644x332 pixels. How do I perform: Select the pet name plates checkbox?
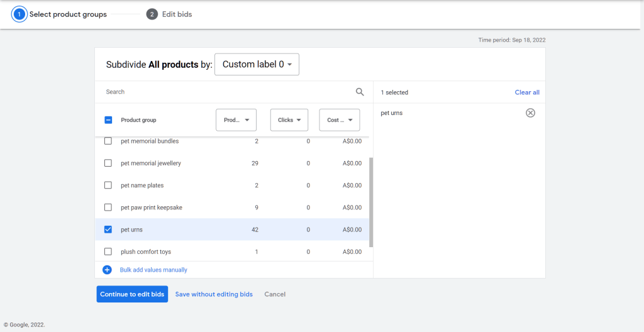pos(108,185)
